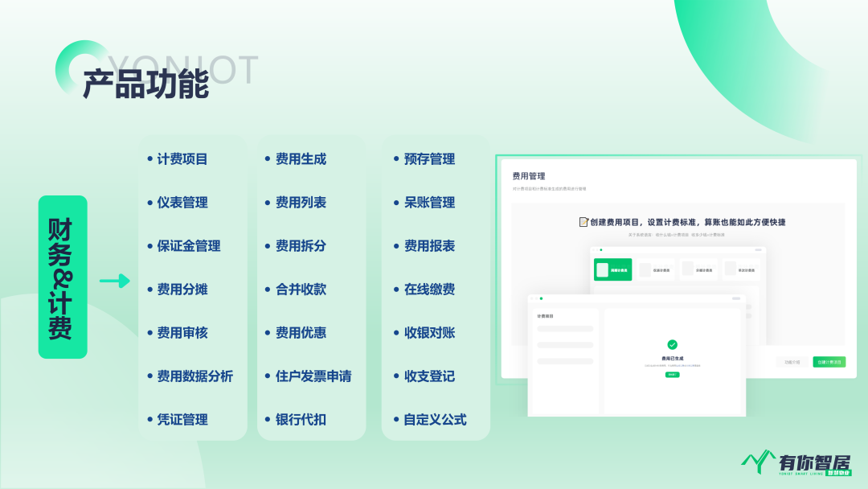Click the 有你智居 logo
Viewport: 868px width, 489px height.
(x=796, y=462)
